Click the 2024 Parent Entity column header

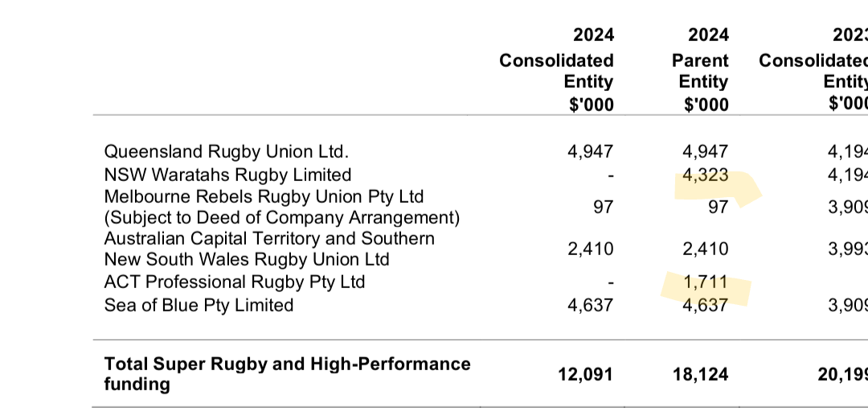click(700, 70)
